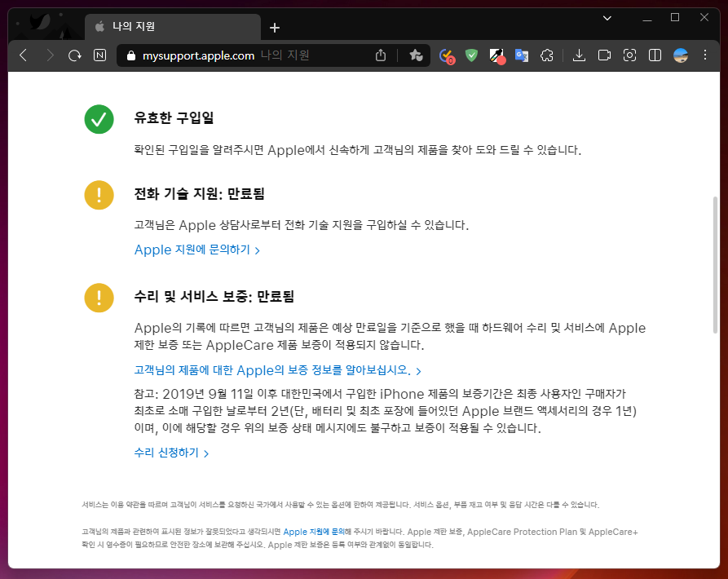Screen dimensions: 728x579
Task: Click the footer Apple 지원에 문의 link
Action: click(314, 532)
